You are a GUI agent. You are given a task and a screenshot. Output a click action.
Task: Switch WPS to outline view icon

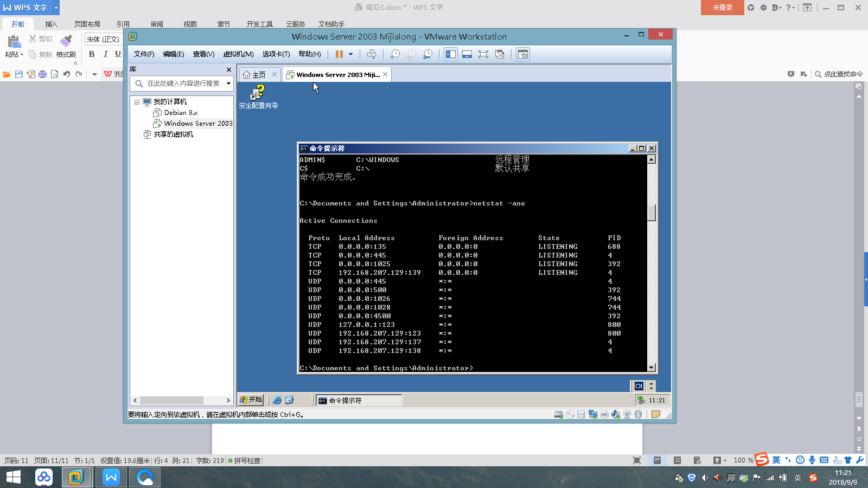(677, 460)
